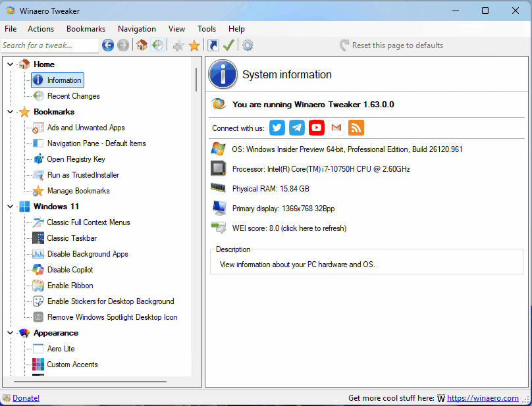Collapse the Appearance category
The image size is (532, 406).
(9, 332)
